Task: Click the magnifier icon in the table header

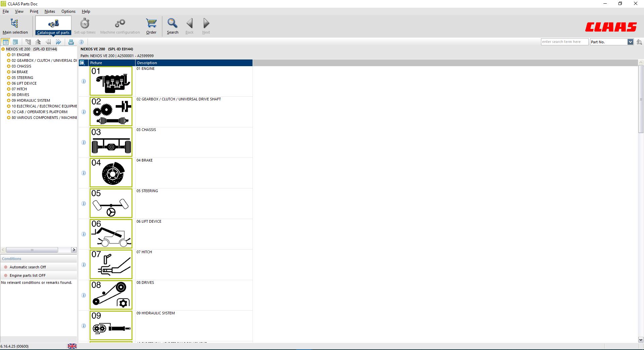Action: click(83, 63)
